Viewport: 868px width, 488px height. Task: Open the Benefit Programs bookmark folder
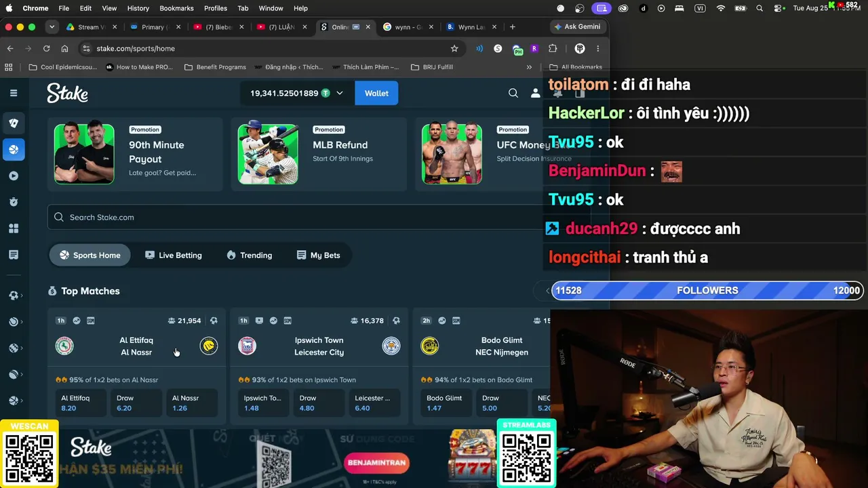pyautogui.click(x=215, y=67)
